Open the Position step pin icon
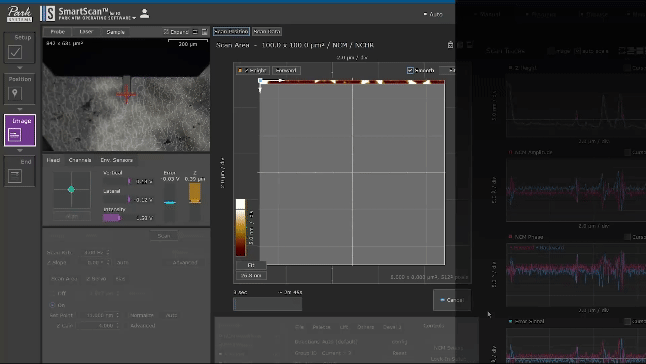Viewport: 646px width, 364px height. click(x=15, y=93)
